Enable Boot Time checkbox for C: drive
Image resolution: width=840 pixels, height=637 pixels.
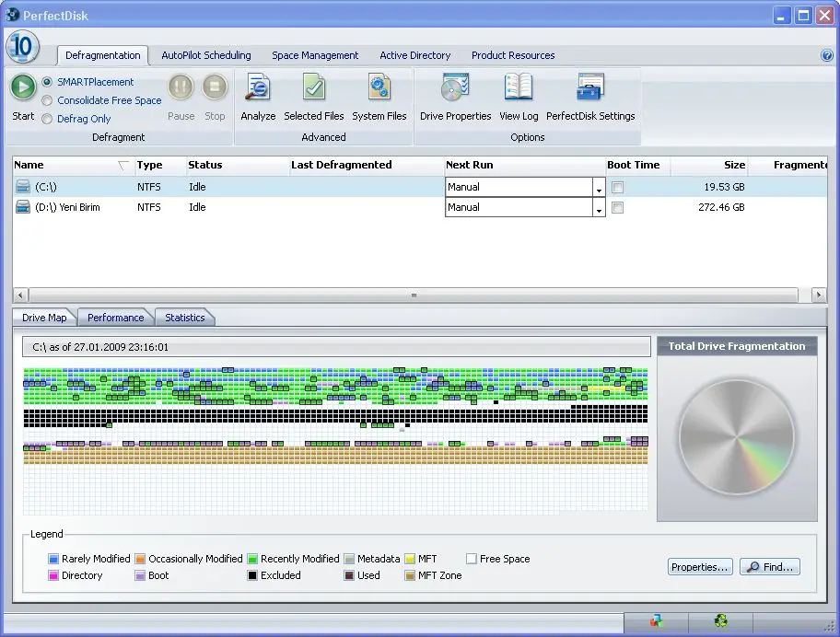618,187
